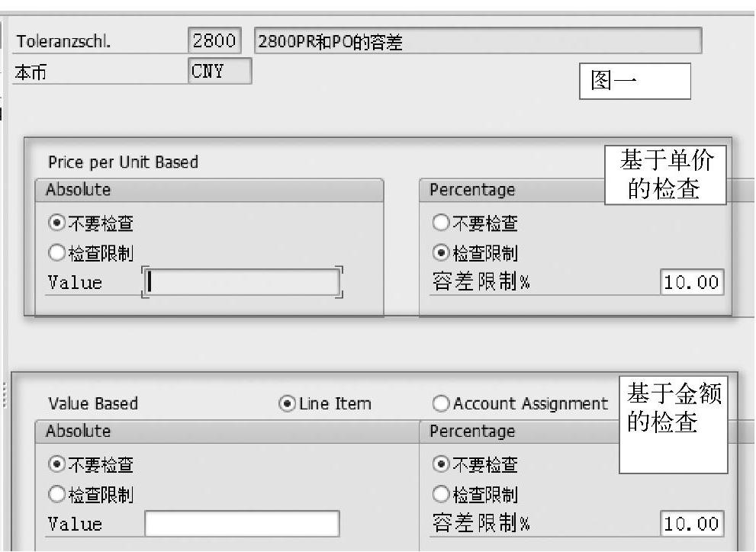This screenshot has width=756, height=552.
Task: Click the Toleranzschl. key field showing 2800
Action: coord(214,41)
